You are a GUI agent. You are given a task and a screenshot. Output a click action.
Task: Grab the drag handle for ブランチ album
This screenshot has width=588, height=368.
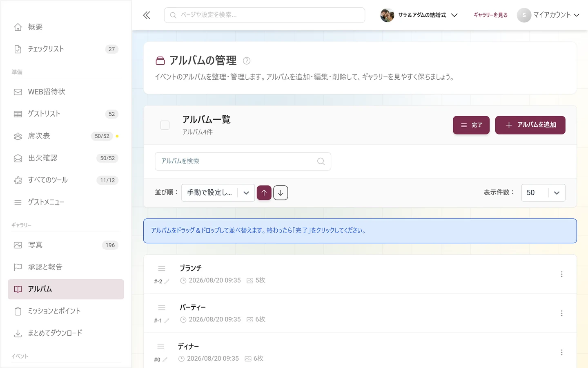[162, 269]
